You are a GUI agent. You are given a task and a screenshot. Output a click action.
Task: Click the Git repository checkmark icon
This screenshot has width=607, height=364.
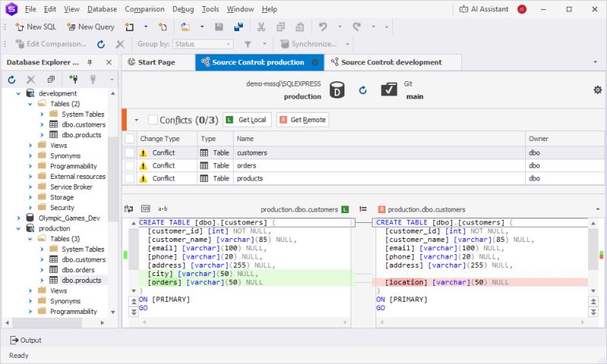coord(389,90)
